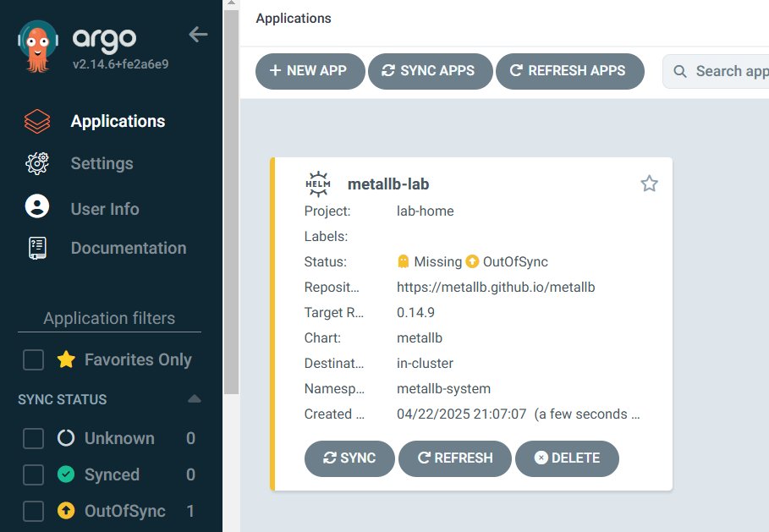Image resolution: width=769 pixels, height=532 pixels.
Task: Open the metallb-lab application title
Action: (388, 184)
